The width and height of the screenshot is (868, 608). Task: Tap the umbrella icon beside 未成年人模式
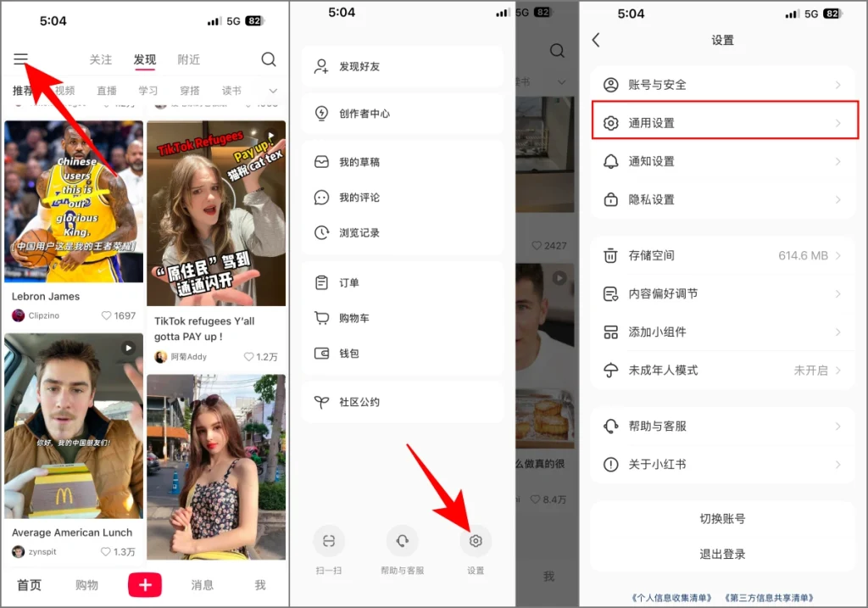(610, 371)
